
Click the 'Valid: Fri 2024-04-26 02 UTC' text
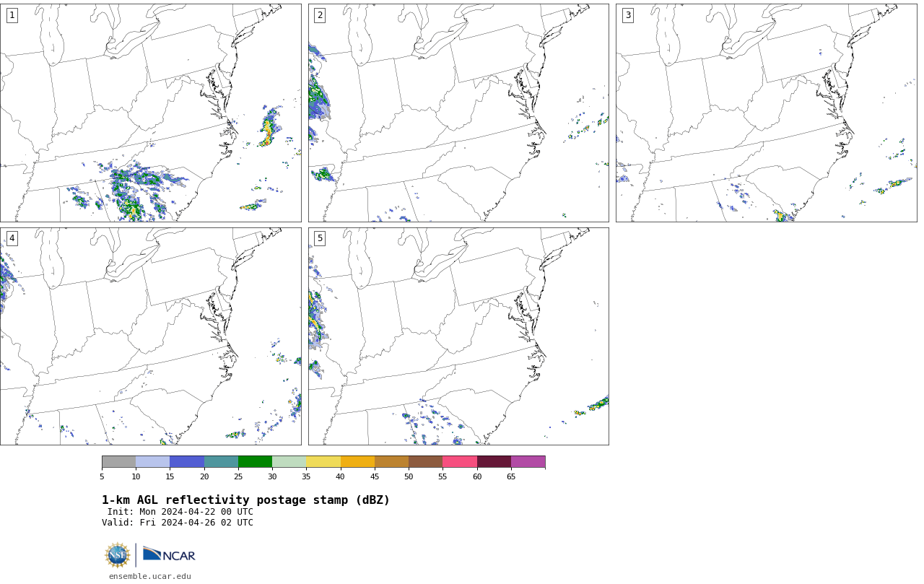click(x=178, y=523)
